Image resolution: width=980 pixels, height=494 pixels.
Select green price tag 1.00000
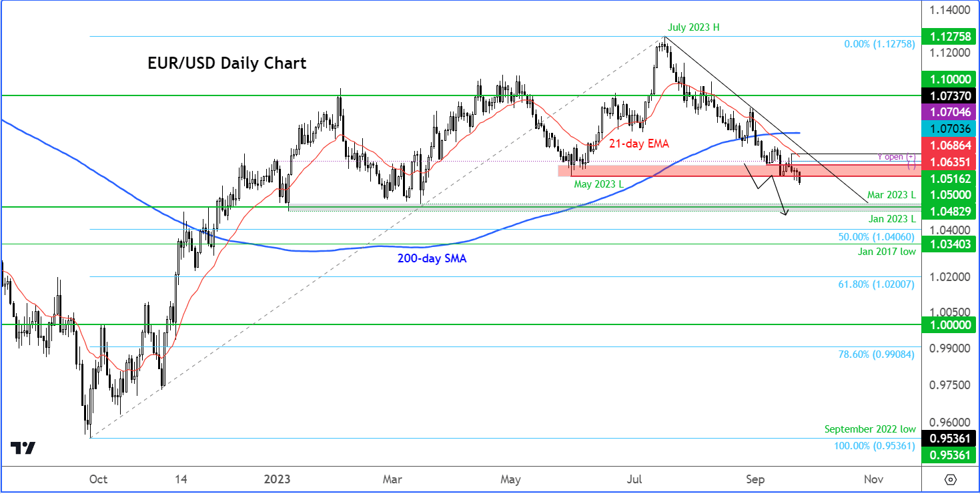[x=948, y=324]
